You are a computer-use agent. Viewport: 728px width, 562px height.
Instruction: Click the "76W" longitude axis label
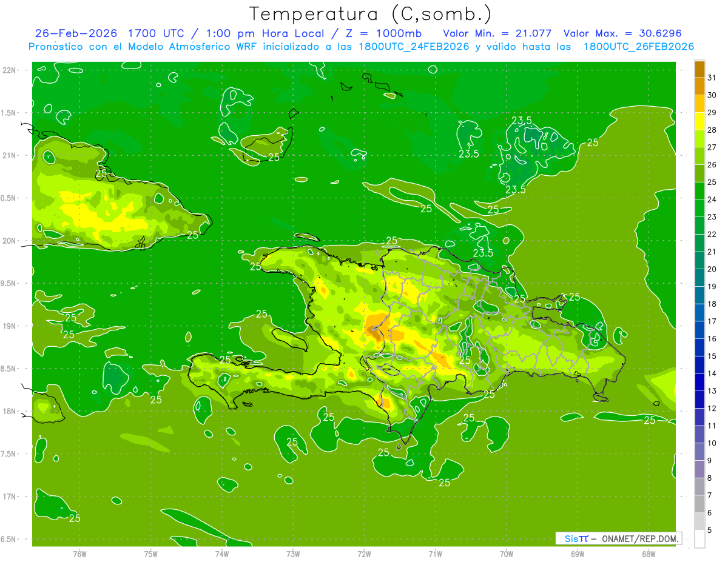tap(79, 554)
